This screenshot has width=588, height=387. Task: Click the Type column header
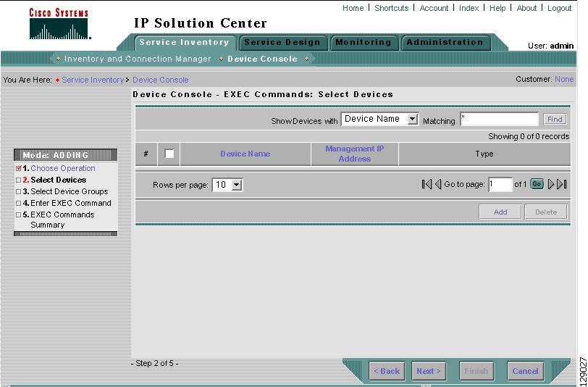coord(484,154)
